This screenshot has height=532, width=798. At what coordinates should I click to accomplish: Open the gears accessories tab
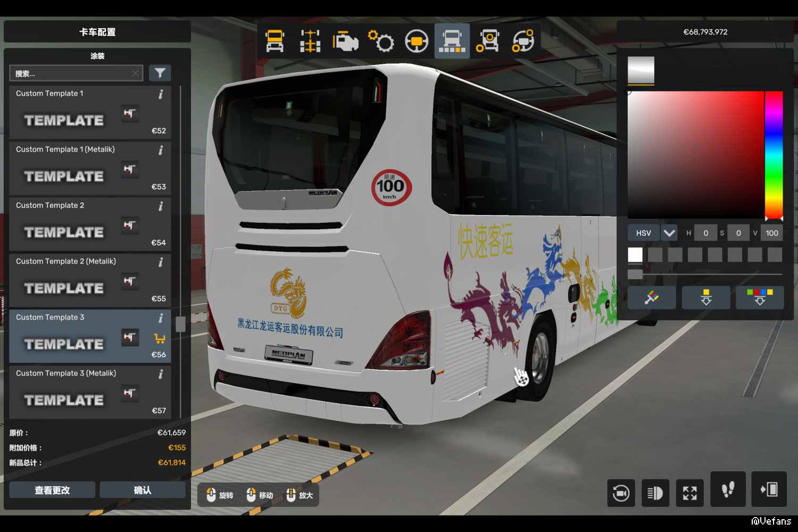coord(381,41)
